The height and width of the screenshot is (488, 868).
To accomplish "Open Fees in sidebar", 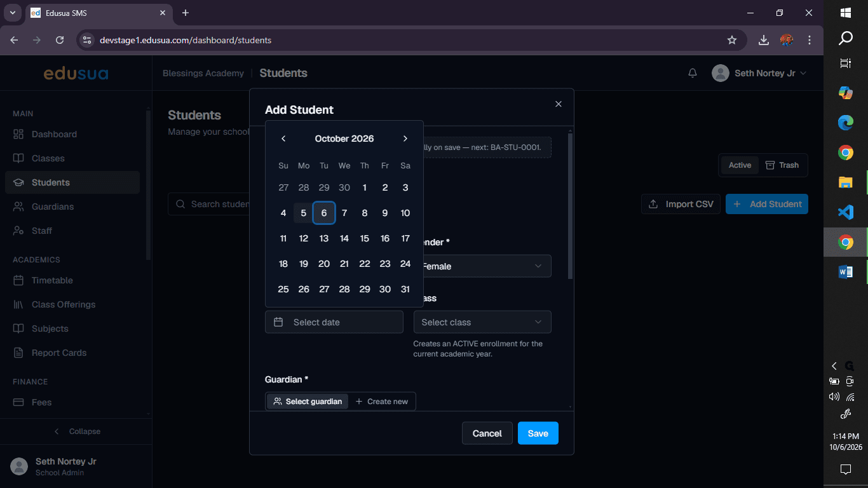I will pyautogui.click(x=72, y=402).
